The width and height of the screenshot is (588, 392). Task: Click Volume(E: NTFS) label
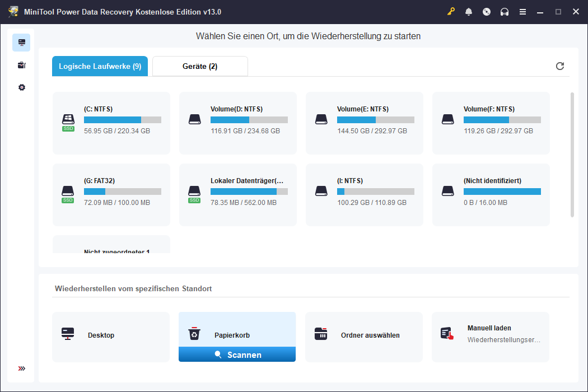pyautogui.click(x=363, y=109)
